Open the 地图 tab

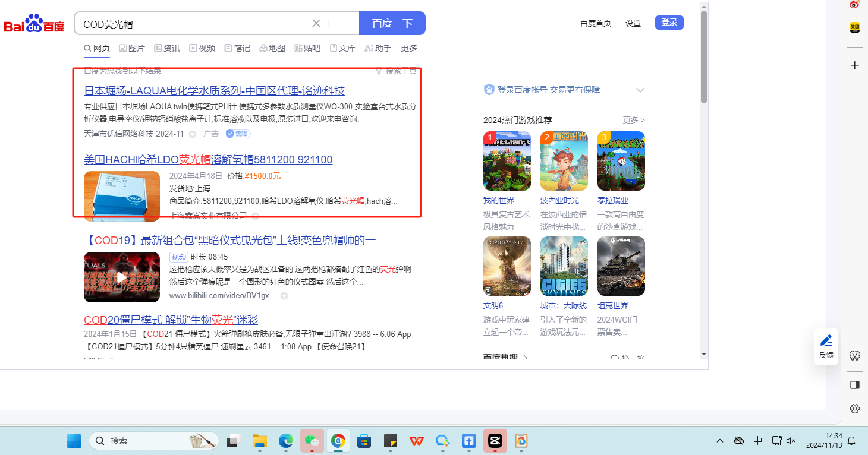[x=272, y=48]
